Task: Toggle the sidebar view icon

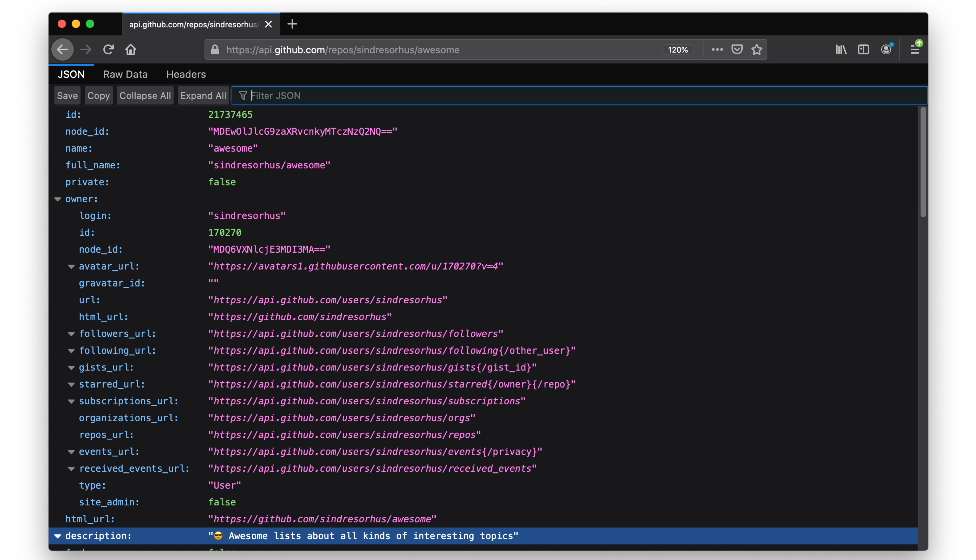Action: click(x=864, y=50)
